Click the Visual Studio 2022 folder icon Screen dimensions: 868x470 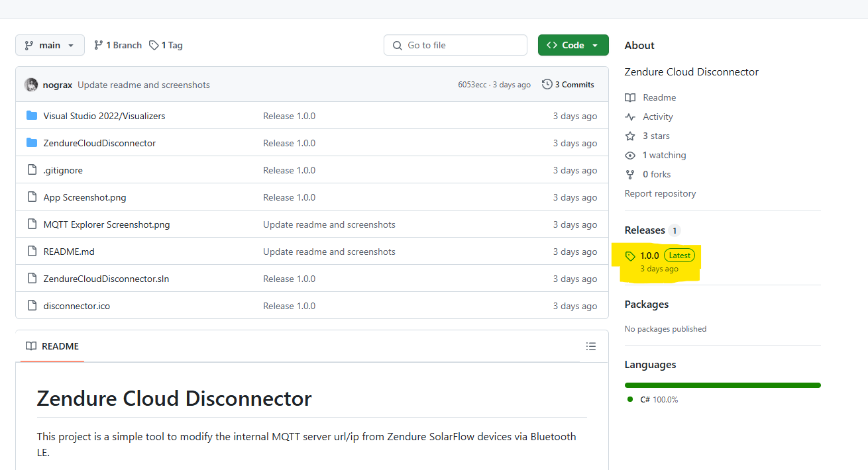(32, 116)
